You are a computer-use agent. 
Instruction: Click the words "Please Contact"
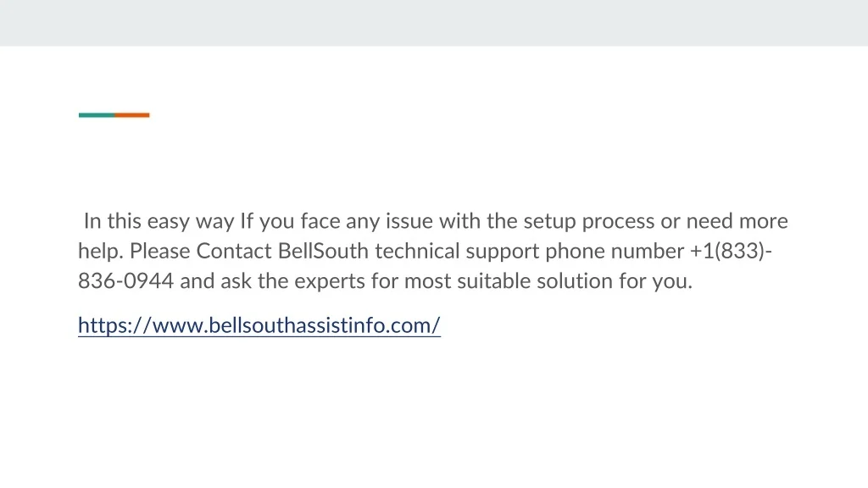(x=202, y=252)
